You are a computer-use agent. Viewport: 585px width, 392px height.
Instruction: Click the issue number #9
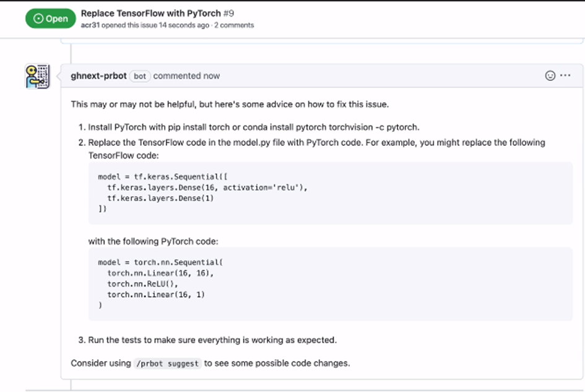tap(228, 14)
